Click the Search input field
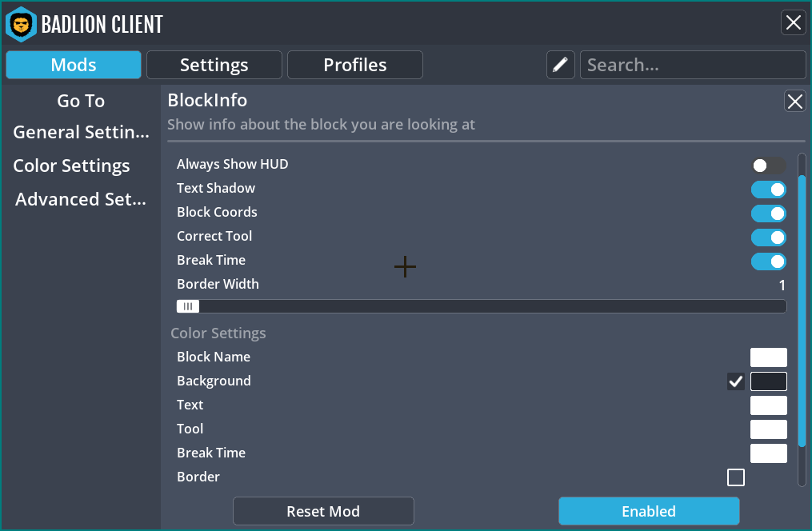This screenshot has height=531, width=812. tap(693, 65)
